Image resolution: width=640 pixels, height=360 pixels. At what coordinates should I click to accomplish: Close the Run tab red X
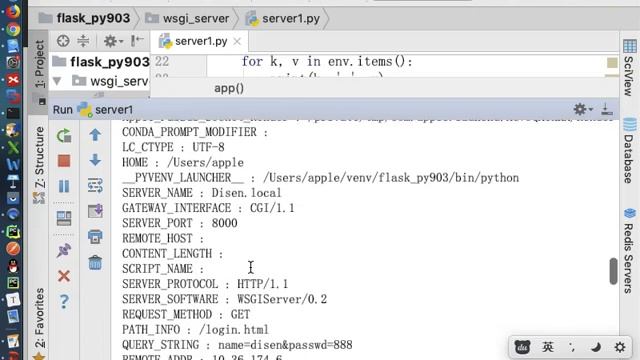point(64,276)
